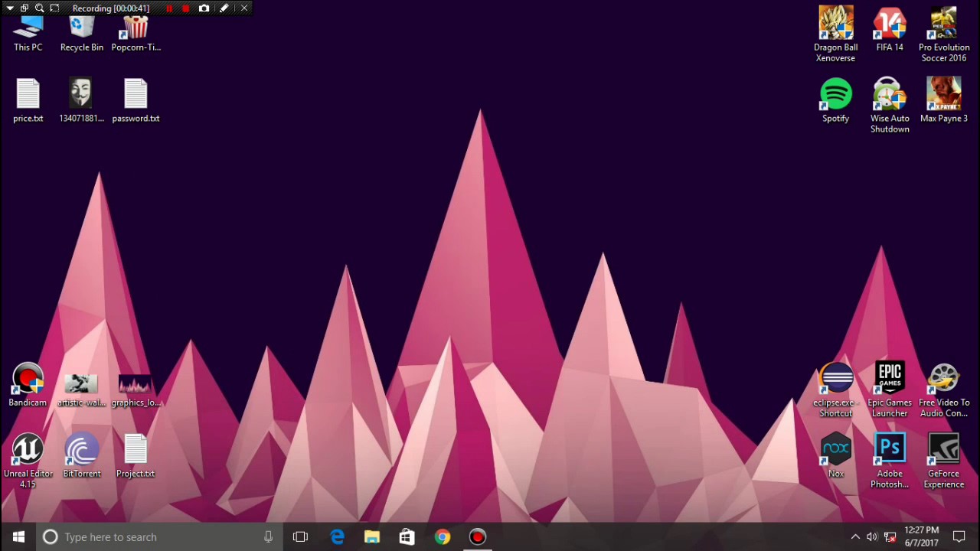Pause the Bandicam recording in top bar
Screen dimensions: 980x551
pos(169,8)
